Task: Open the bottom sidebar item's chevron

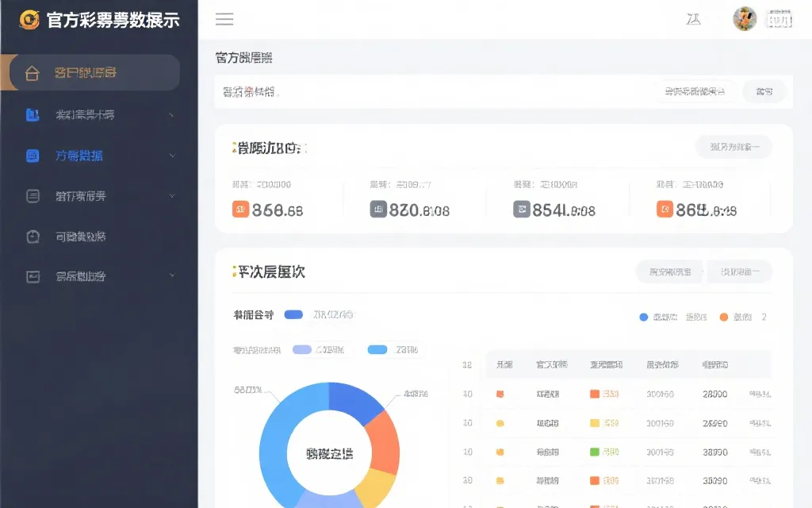Action: coord(171,275)
